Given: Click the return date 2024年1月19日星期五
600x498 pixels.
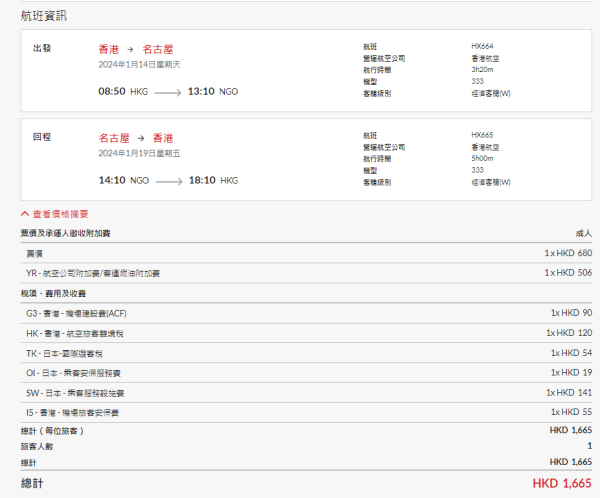Looking at the screenshot, I should click(138, 153).
